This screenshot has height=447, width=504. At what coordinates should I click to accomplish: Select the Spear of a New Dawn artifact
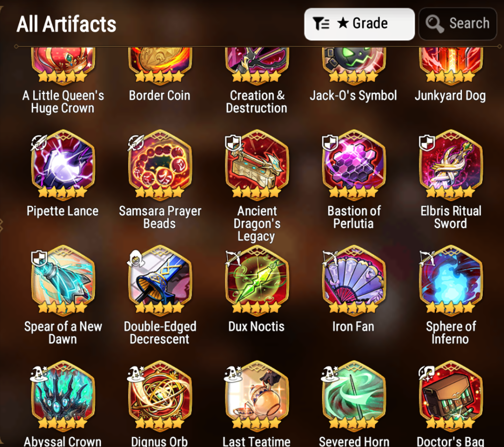pos(63,279)
